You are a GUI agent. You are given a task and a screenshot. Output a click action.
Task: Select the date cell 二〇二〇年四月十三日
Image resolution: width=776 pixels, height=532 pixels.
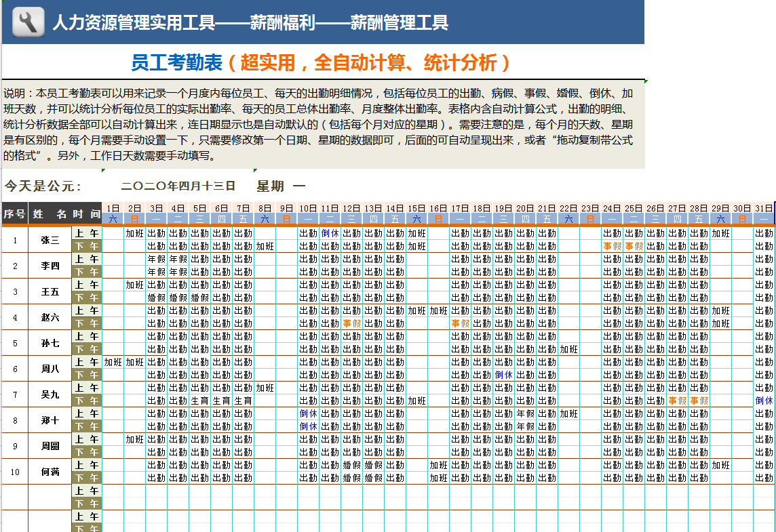[178, 186]
